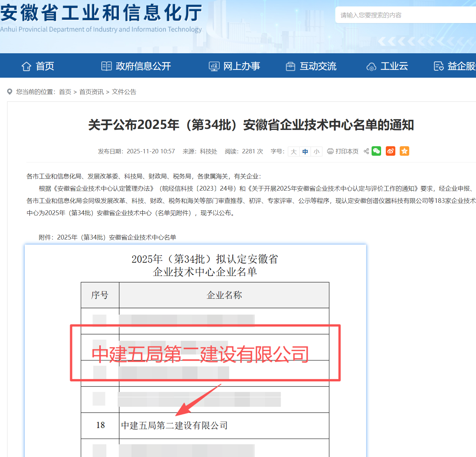Share the article to WeChat

coord(376,151)
